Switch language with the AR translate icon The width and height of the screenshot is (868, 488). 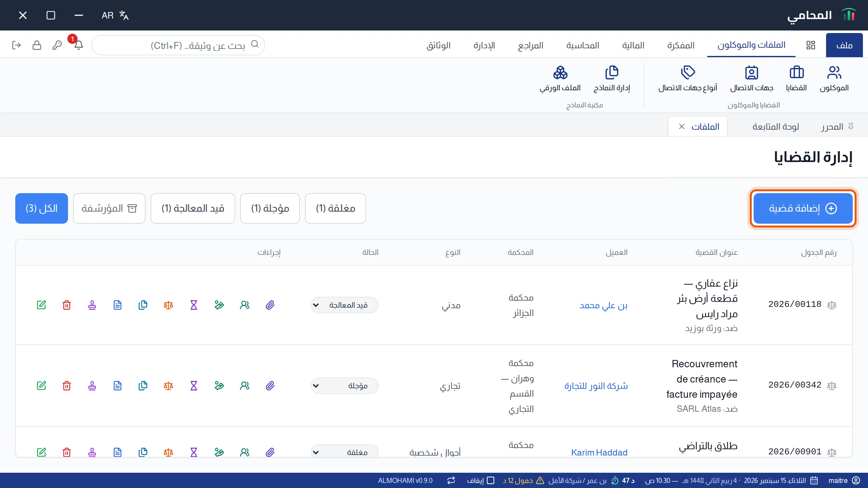point(115,15)
